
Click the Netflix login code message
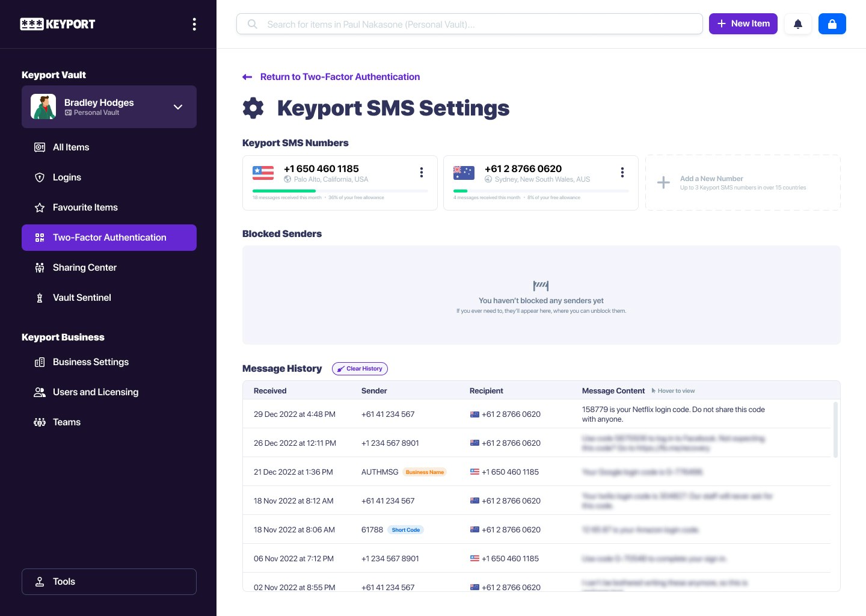click(x=674, y=414)
